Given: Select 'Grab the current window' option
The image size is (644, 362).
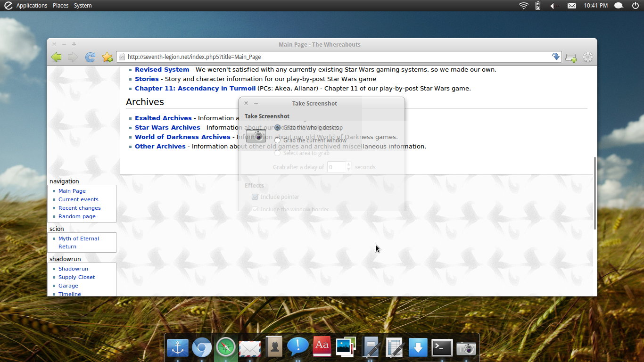Looking at the screenshot, I should tap(277, 140).
